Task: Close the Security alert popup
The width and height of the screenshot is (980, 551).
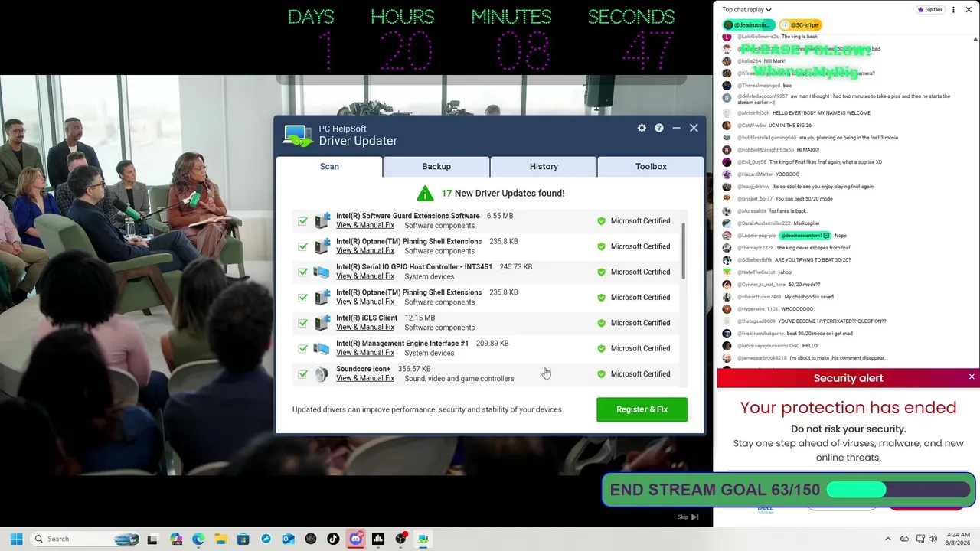Action: (x=972, y=377)
